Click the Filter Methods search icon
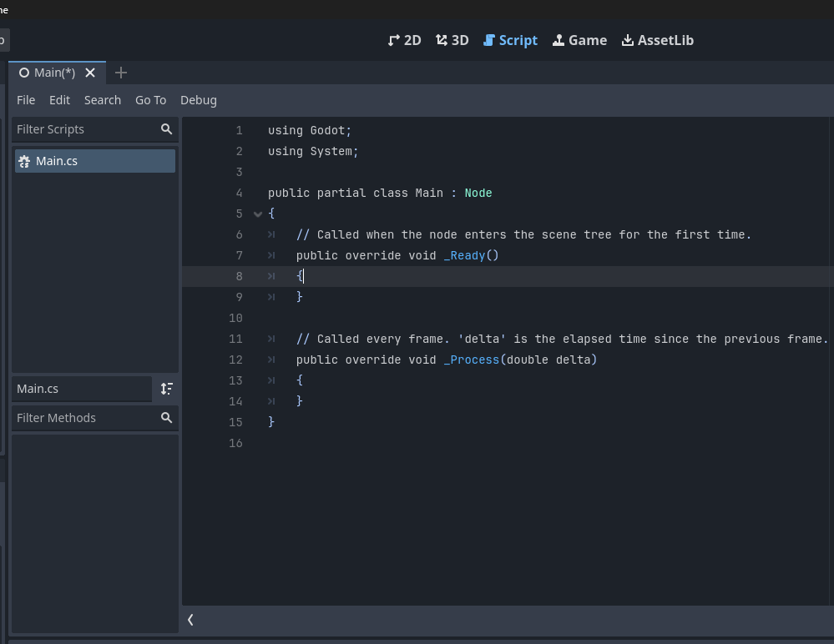The image size is (834, 644). pyautogui.click(x=166, y=418)
